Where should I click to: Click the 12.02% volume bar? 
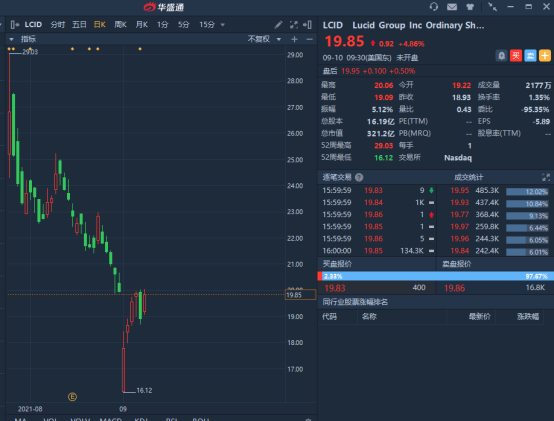tap(527, 192)
